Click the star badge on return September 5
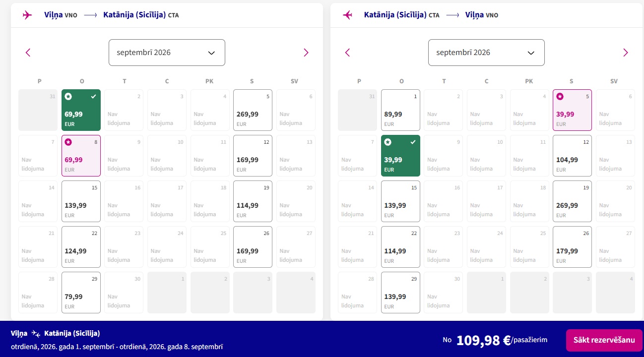The image size is (644, 357). click(x=560, y=97)
